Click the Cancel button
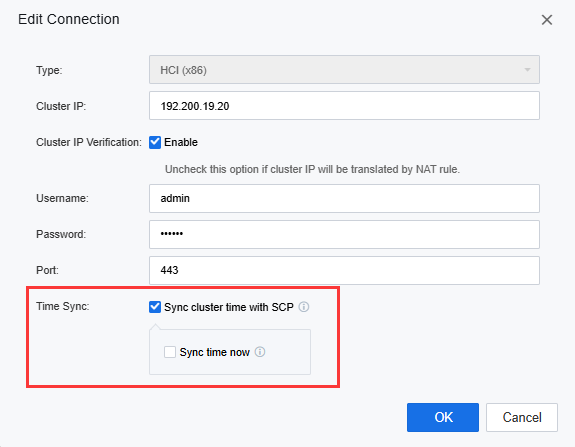 click(x=521, y=417)
